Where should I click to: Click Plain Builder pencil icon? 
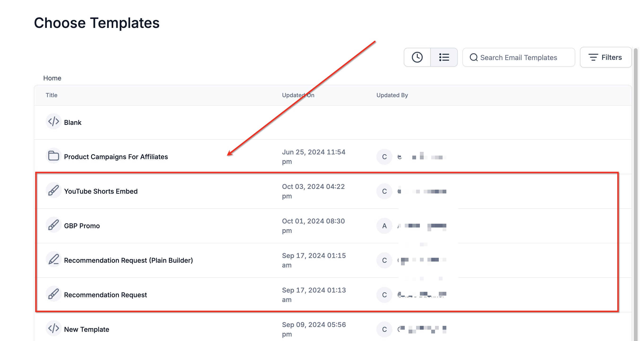coord(53,259)
